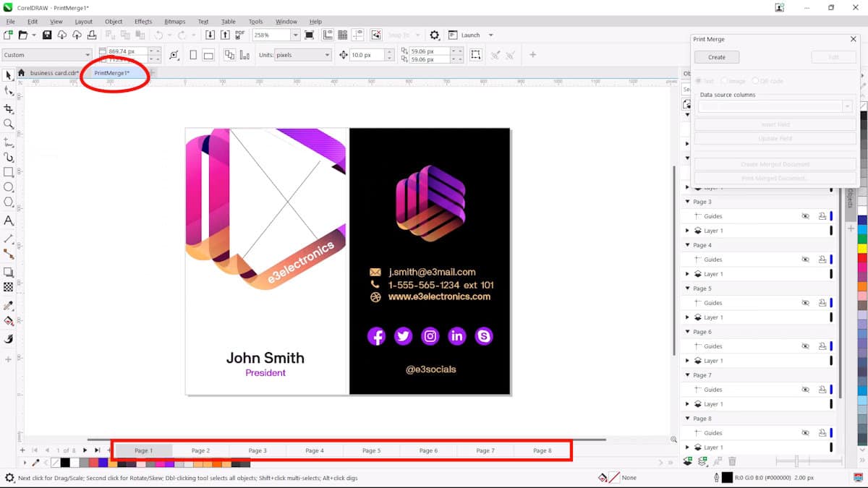Toggle visibility of Page 6 Guides
The width and height of the screenshot is (868, 488).
point(805,346)
